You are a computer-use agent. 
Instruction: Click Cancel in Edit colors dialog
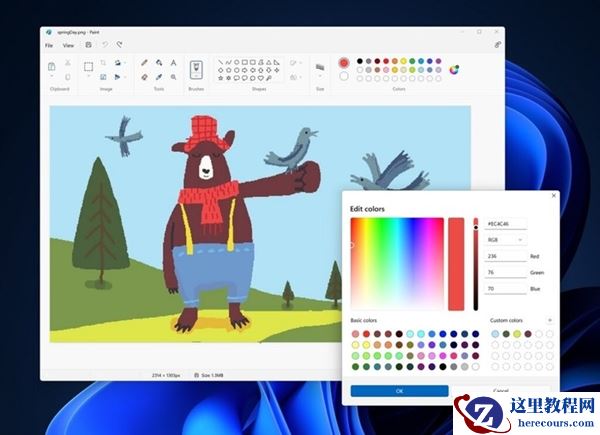(x=501, y=390)
